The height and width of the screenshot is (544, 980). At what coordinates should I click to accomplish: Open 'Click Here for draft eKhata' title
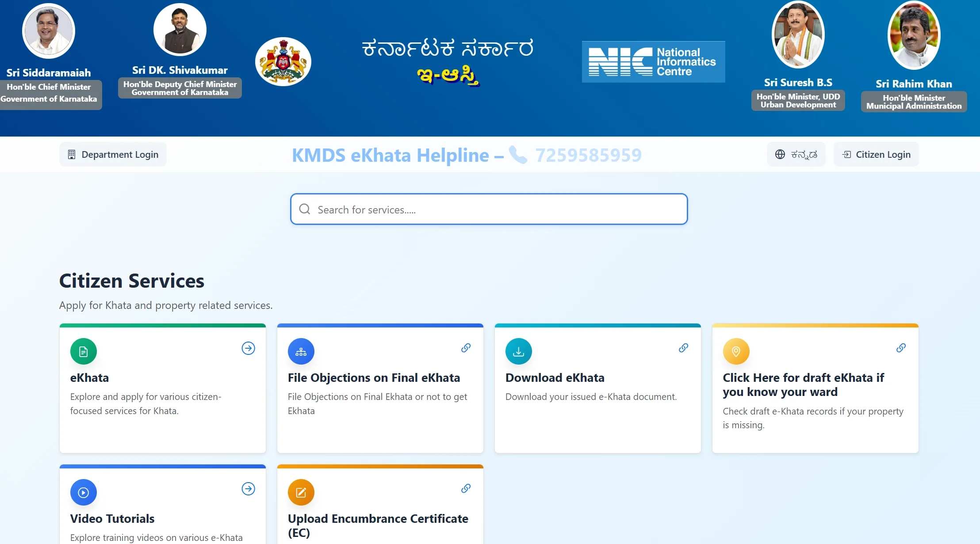point(803,385)
